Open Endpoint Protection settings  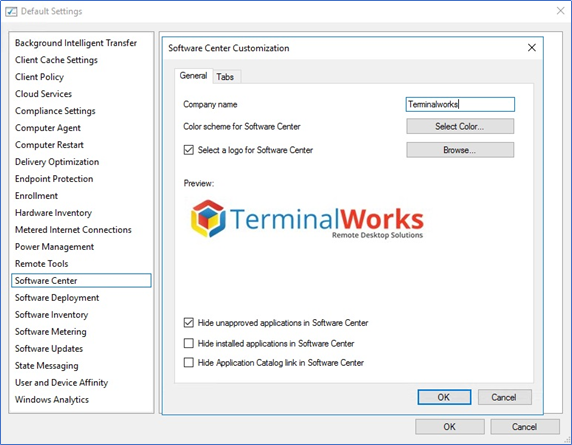[x=54, y=179]
